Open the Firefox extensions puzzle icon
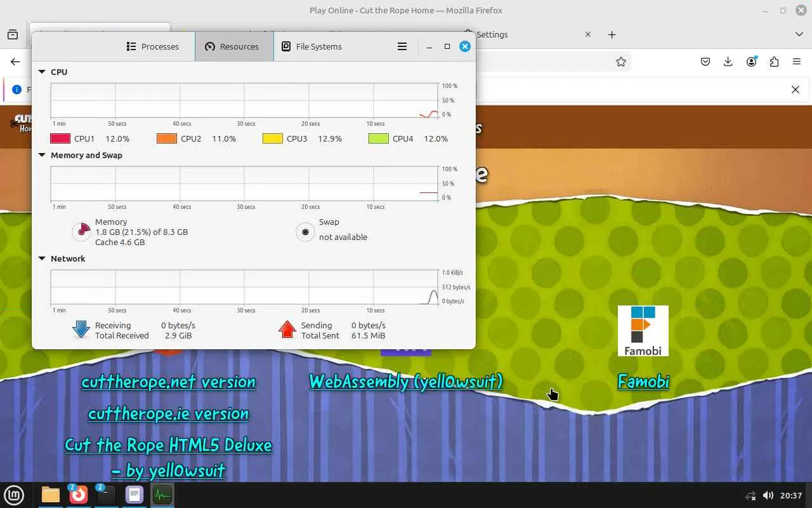The height and width of the screenshot is (508, 812). (x=774, y=62)
